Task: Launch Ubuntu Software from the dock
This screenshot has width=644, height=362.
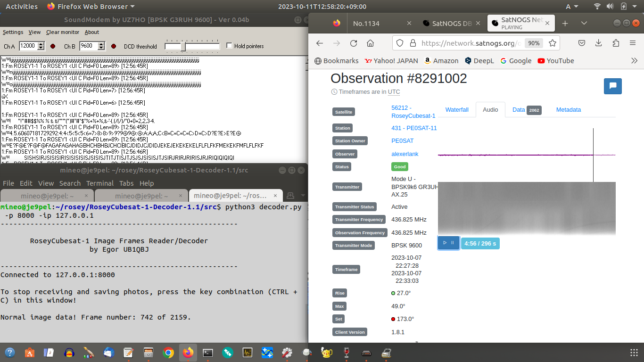Action: pyautogui.click(x=29, y=353)
